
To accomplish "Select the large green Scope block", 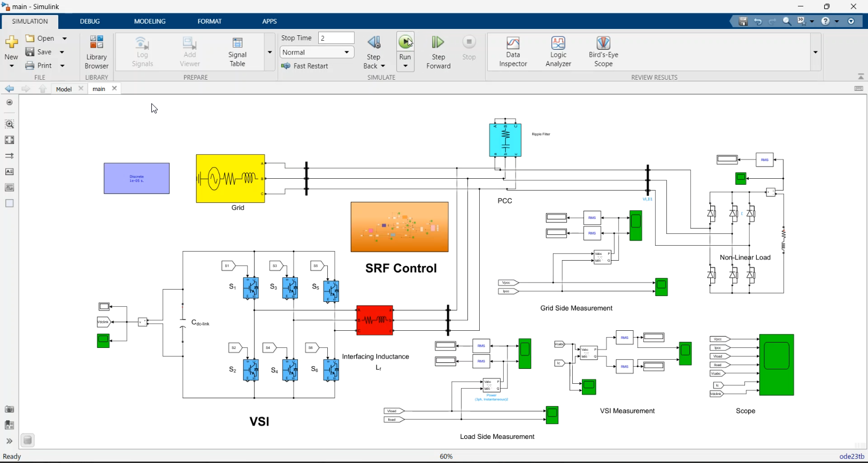I will [777, 365].
